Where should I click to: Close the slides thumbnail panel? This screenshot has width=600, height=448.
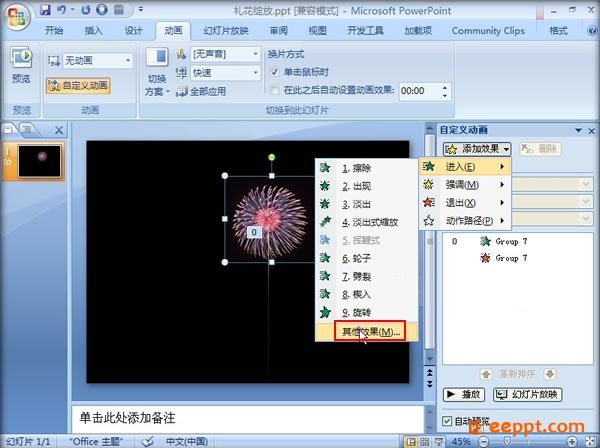(x=59, y=130)
